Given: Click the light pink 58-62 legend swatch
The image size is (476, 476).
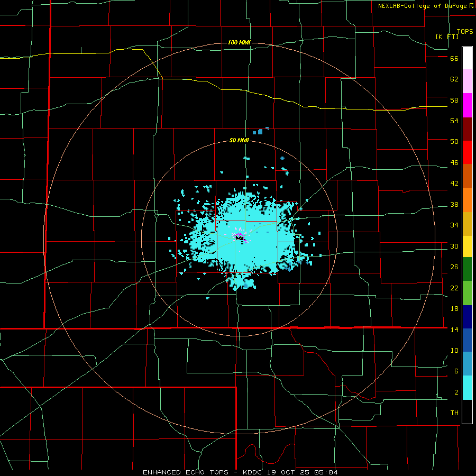Looking at the screenshot, I should (467, 81).
